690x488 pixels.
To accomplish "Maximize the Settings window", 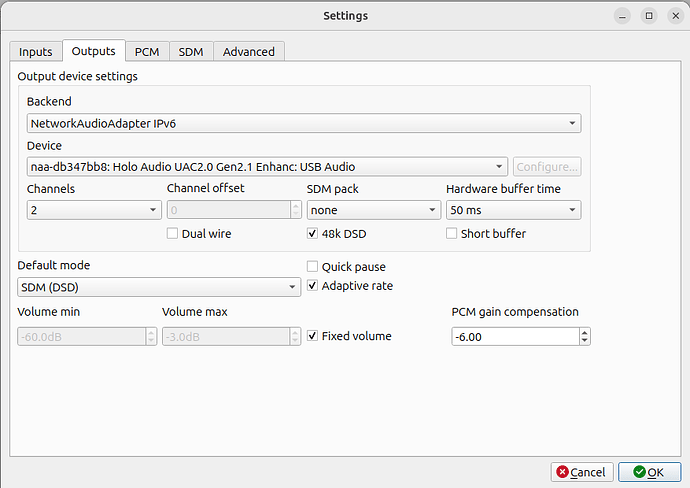I will (x=649, y=16).
